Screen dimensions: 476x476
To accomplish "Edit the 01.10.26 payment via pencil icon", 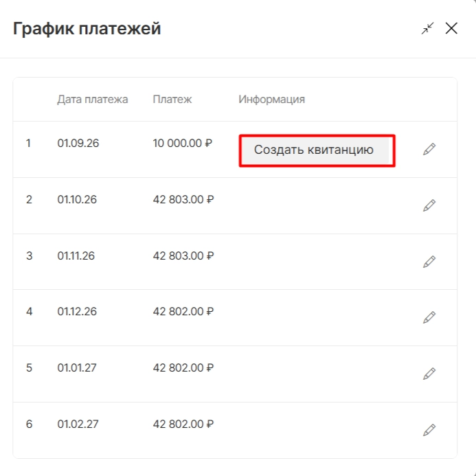I will [429, 206].
